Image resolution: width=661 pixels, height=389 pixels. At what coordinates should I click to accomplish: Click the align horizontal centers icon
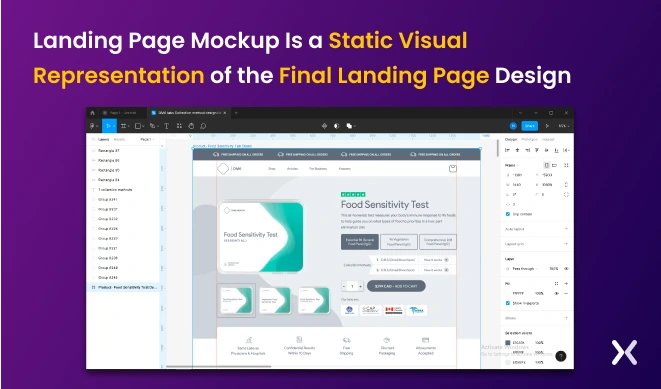point(517,150)
